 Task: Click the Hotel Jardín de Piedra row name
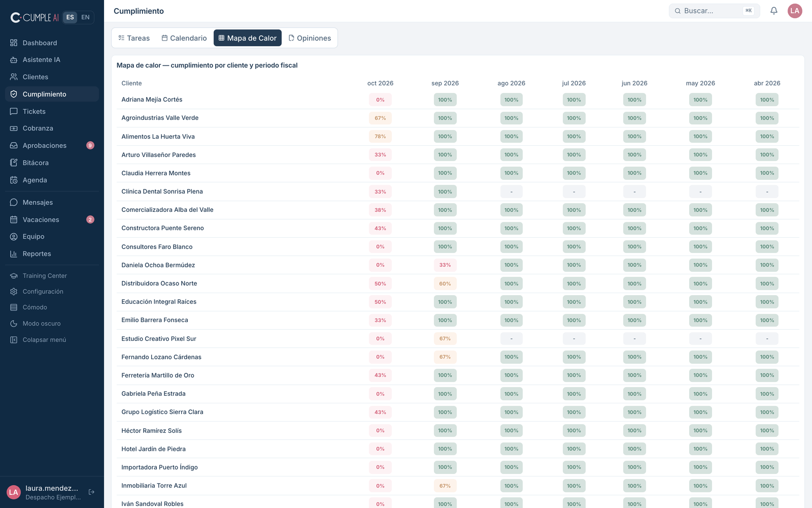click(x=153, y=449)
